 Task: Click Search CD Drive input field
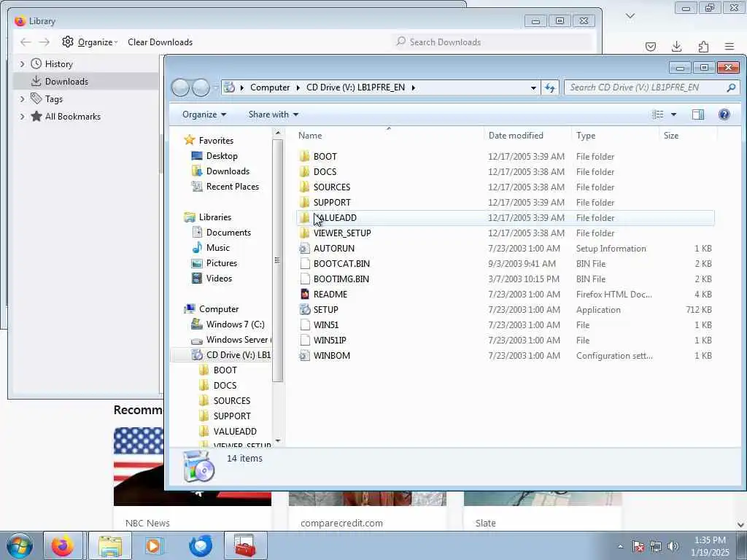coord(651,87)
